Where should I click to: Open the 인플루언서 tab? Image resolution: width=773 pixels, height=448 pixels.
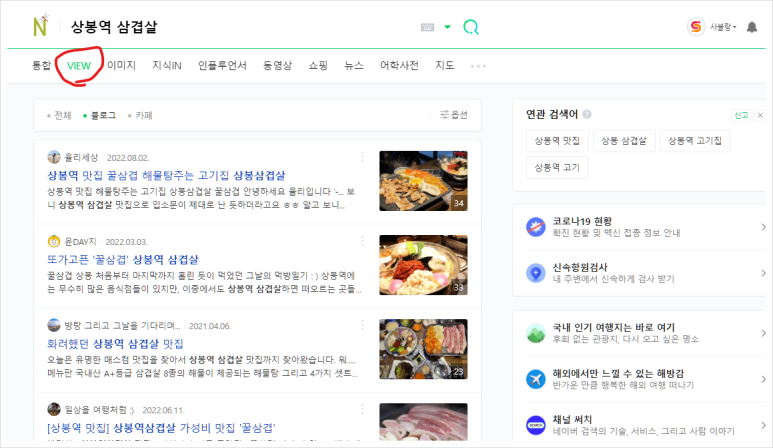tap(222, 66)
